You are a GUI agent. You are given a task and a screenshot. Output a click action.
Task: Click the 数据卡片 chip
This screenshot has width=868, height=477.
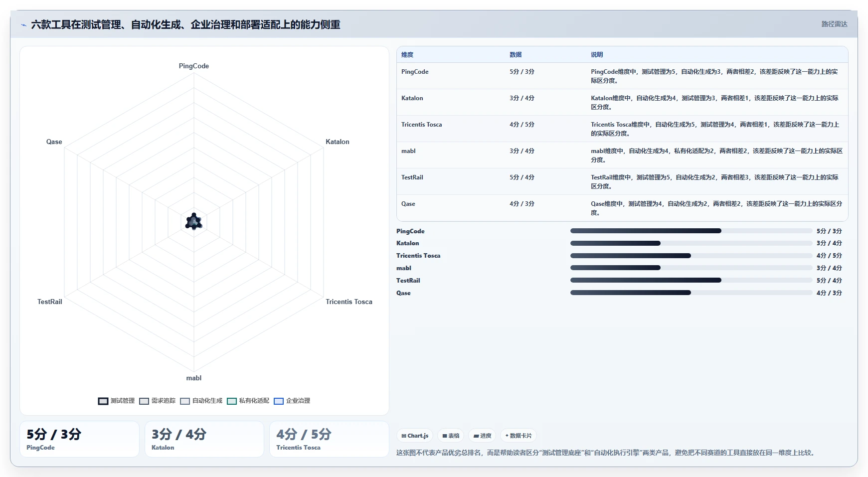[518, 436]
